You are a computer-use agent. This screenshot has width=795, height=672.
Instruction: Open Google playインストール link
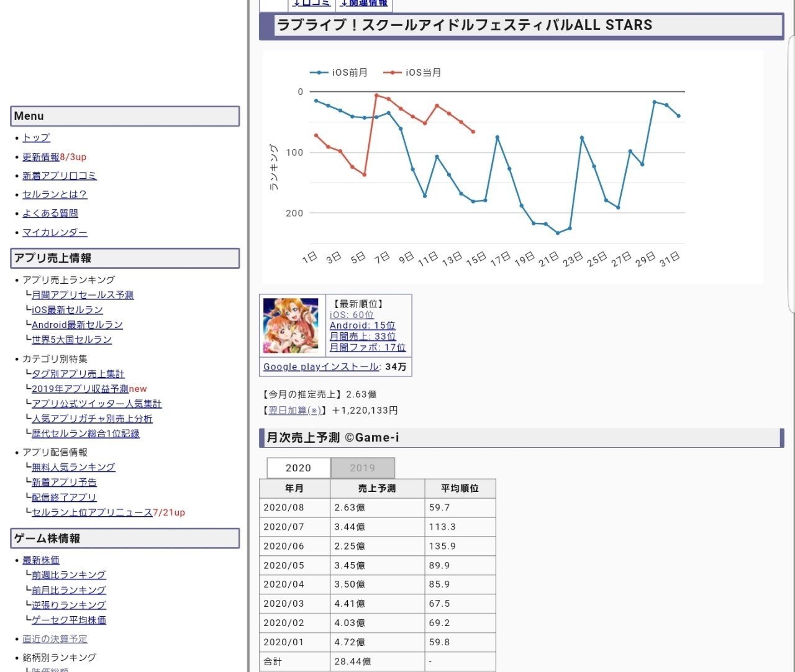(x=321, y=367)
